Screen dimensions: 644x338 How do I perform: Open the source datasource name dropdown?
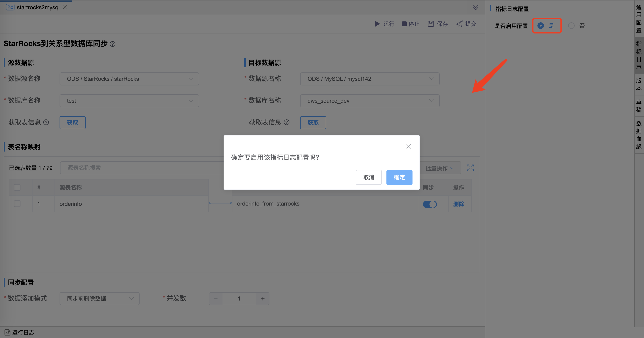coord(129,79)
